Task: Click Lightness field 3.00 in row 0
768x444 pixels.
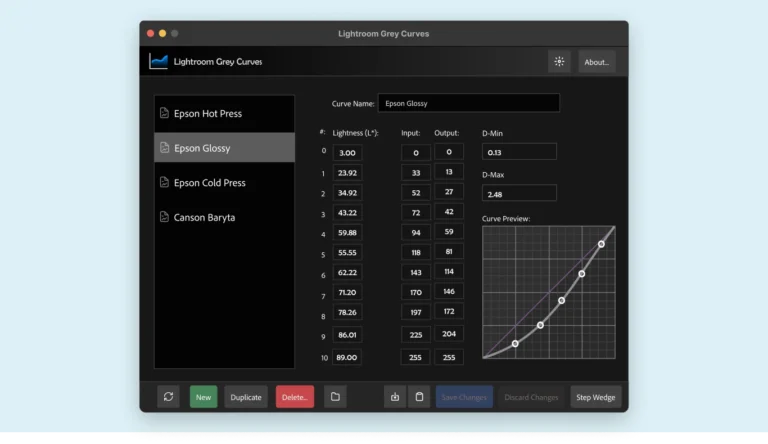Action: [347, 152]
